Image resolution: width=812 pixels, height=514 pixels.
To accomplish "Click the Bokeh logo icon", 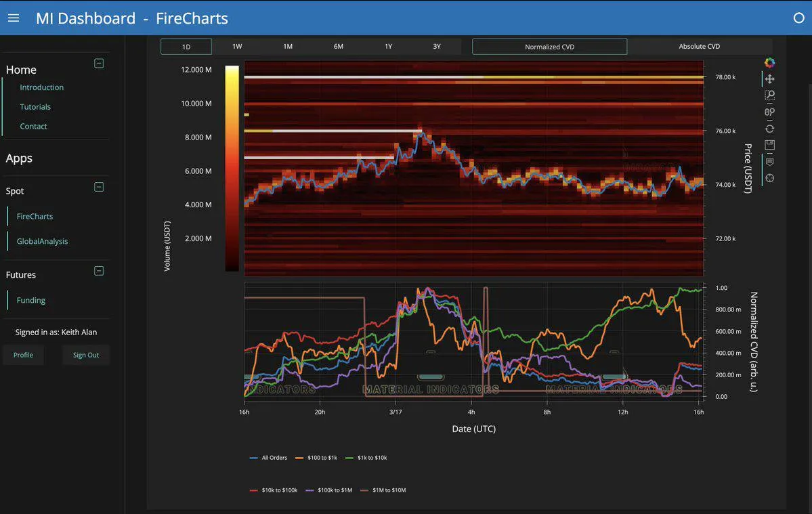I will (769, 63).
